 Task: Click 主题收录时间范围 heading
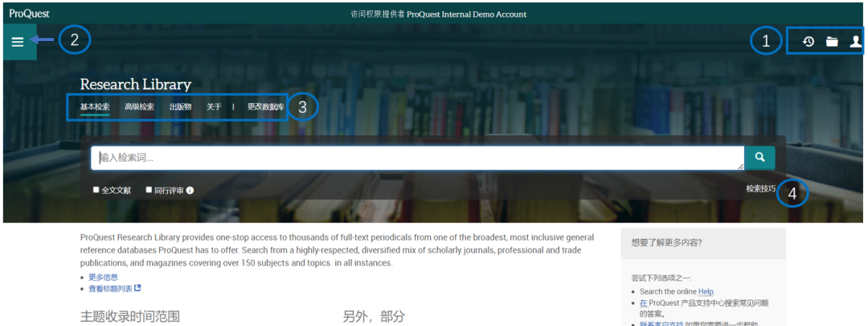[x=130, y=316]
